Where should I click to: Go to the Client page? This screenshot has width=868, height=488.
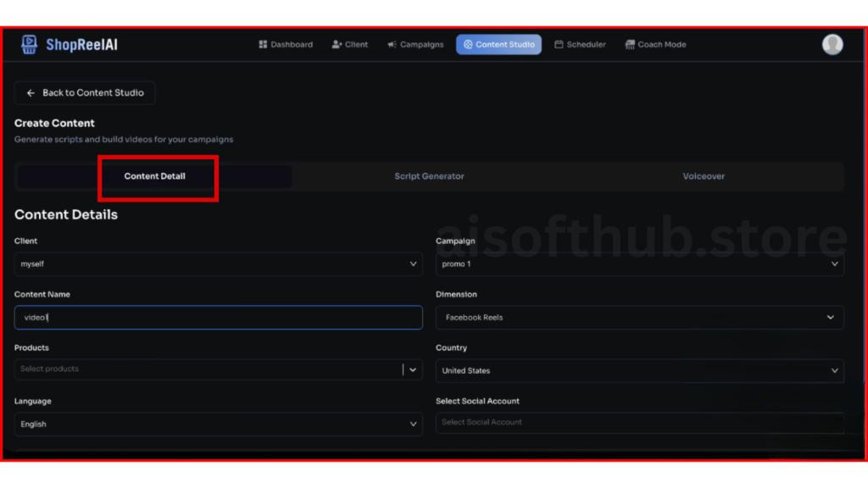point(350,45)
